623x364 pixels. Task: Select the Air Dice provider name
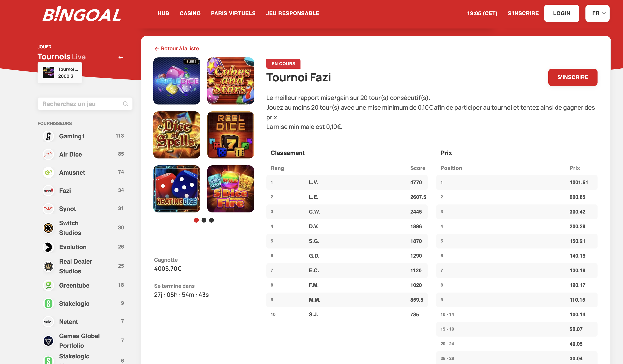click(70, 154)
